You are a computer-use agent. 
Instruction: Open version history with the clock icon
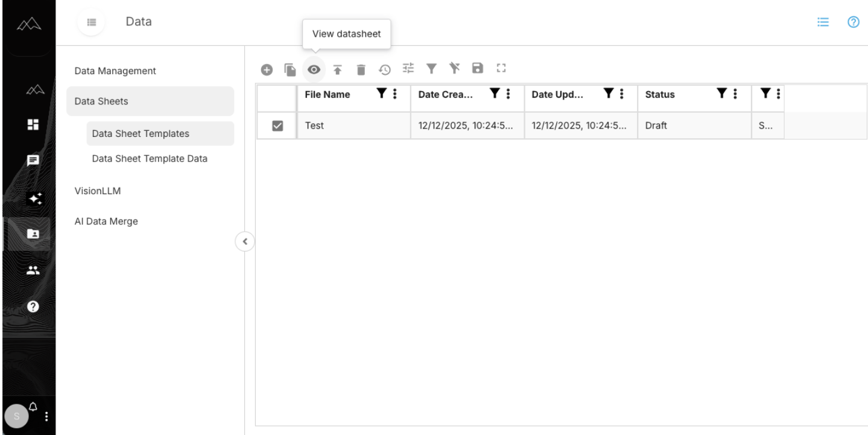(384, 69)
